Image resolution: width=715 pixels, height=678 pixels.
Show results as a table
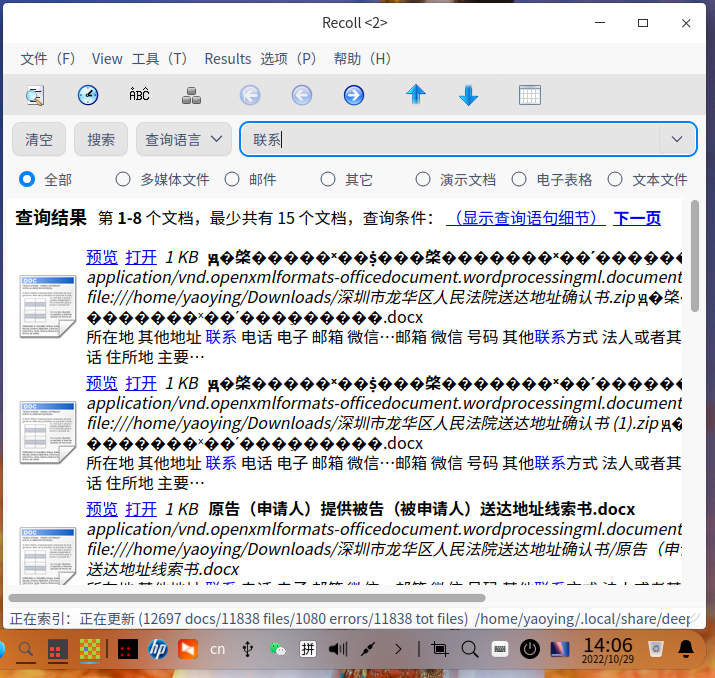530,96
